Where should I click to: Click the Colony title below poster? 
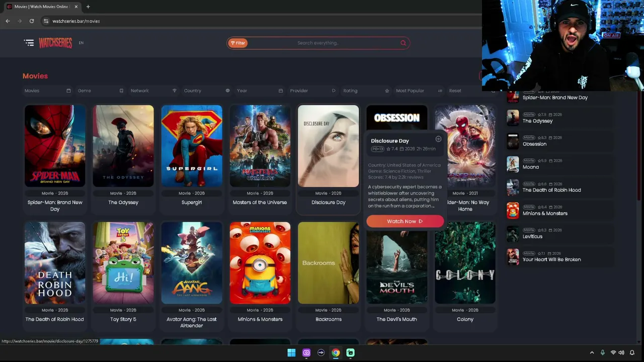[465, 319]
